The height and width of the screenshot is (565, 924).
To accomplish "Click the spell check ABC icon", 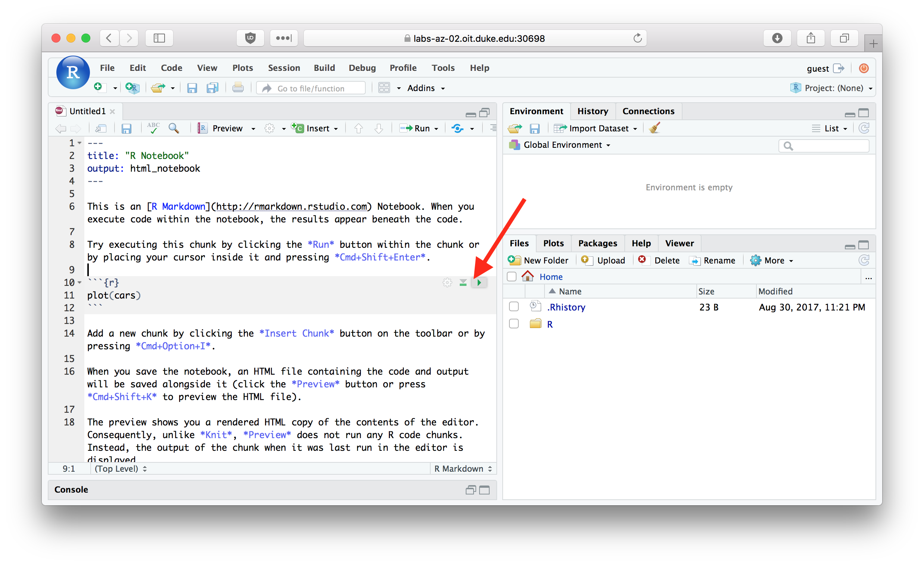I will click(153, 128).
